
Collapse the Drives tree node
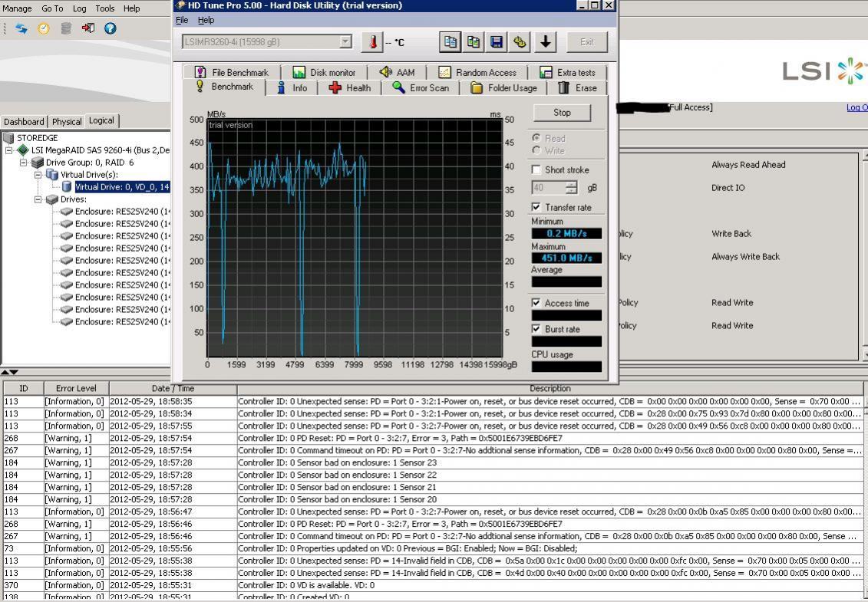pyautogui.click(x=38, y=199)
